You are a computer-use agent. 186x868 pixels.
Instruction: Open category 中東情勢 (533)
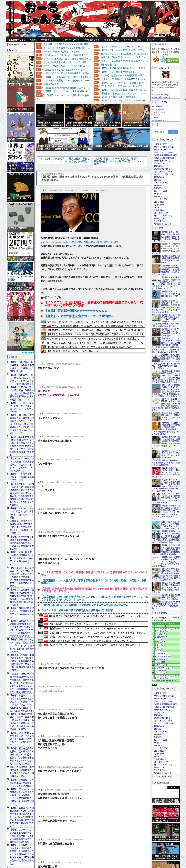[x=160, y=144]
